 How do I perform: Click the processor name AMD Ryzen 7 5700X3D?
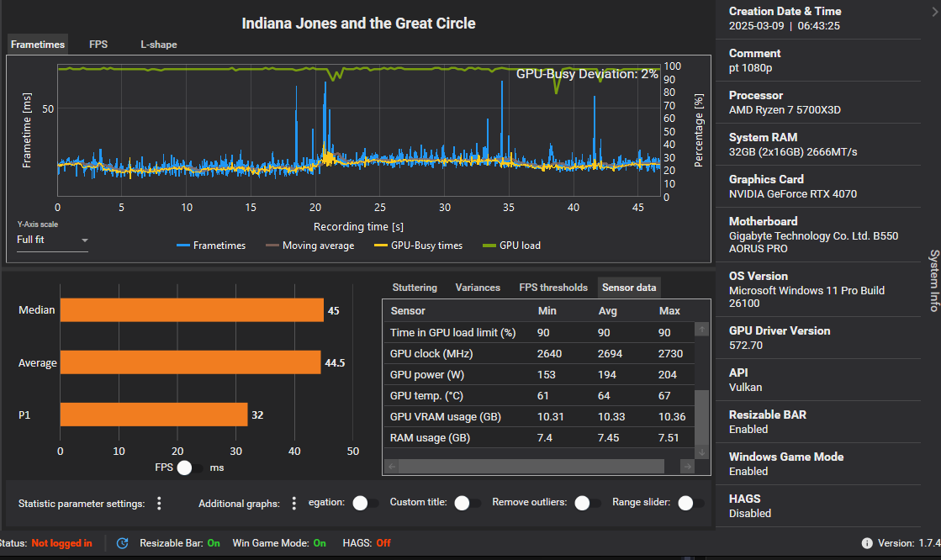785,110
